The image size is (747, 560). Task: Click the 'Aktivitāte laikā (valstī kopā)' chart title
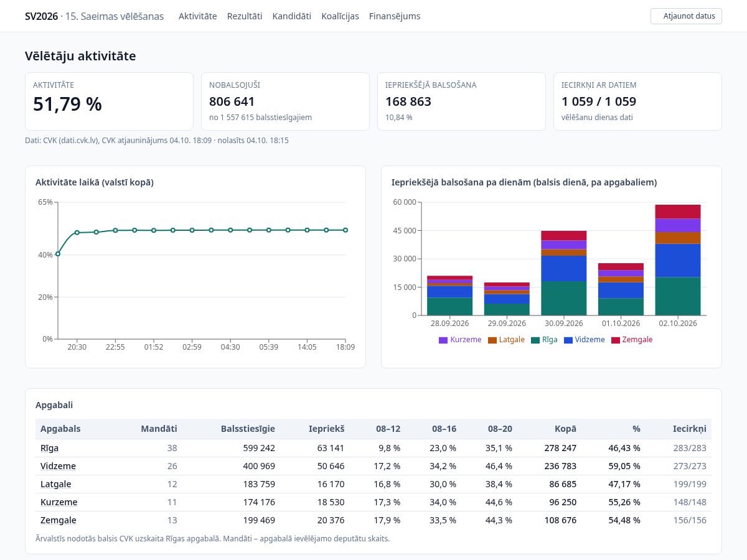(x=95, y=182)
